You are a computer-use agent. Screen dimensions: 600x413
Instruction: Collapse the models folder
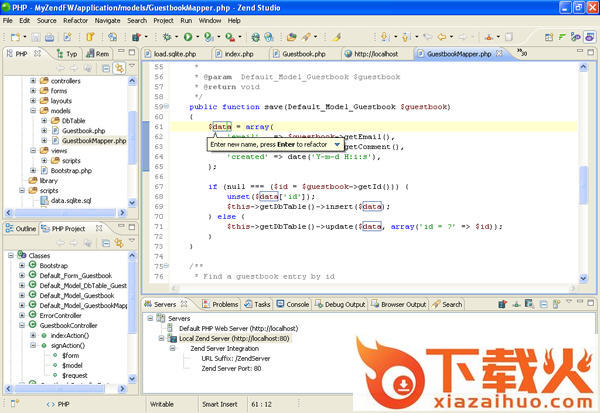(x=33, y=111)
